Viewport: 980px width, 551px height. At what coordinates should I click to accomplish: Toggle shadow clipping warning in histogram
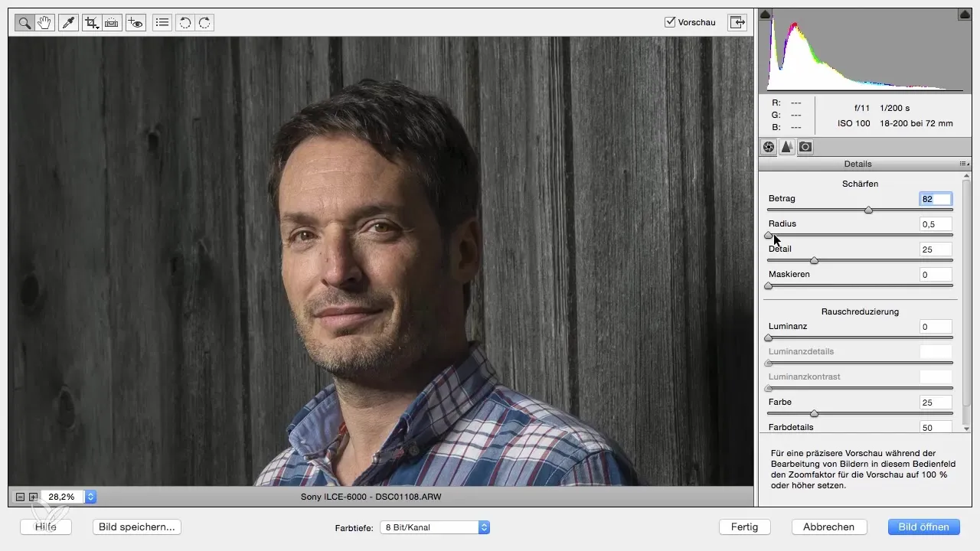766,14
